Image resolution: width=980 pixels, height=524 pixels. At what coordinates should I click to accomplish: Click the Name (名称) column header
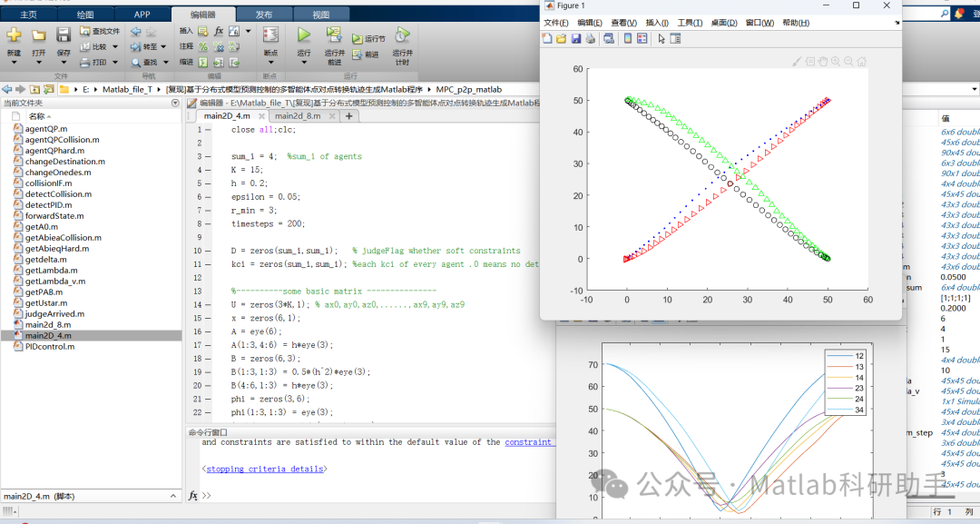(37, 116)
